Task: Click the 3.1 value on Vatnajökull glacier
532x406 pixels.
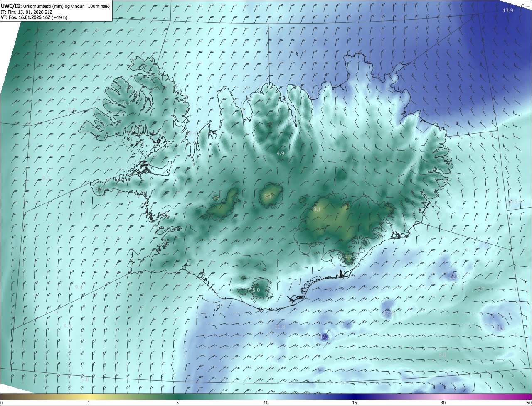Action: (x=317, y=210)
